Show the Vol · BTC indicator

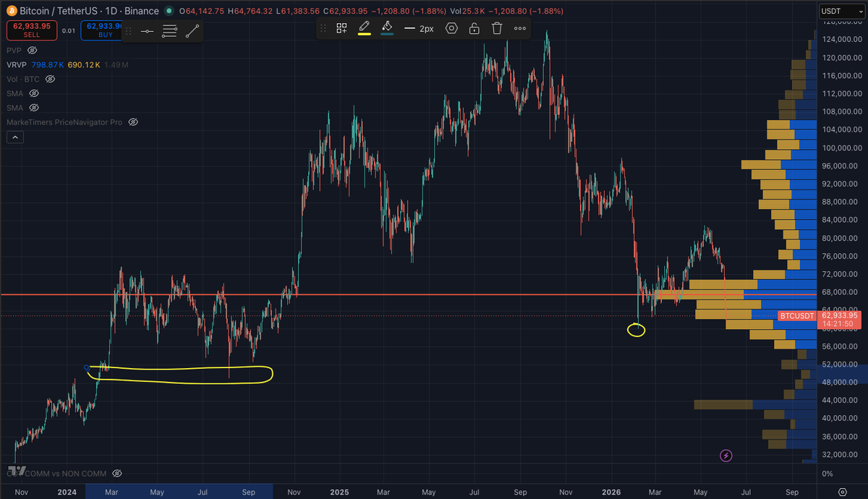coord(50,79)
